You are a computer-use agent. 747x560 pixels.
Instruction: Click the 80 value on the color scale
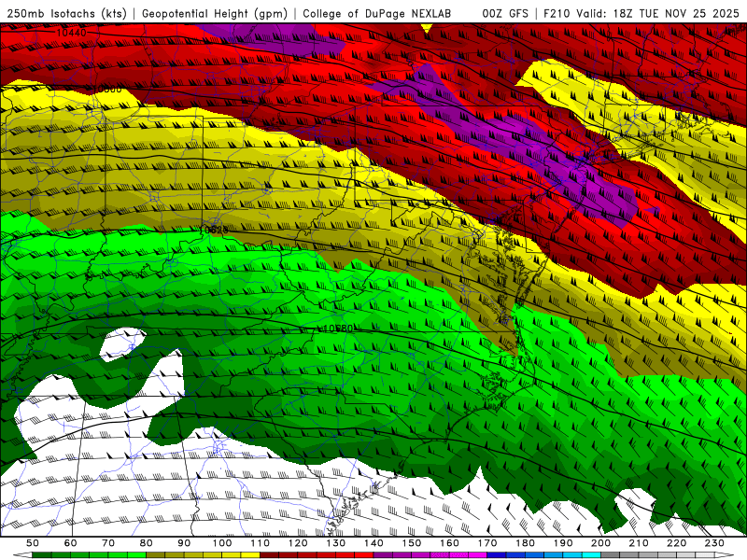147,543
